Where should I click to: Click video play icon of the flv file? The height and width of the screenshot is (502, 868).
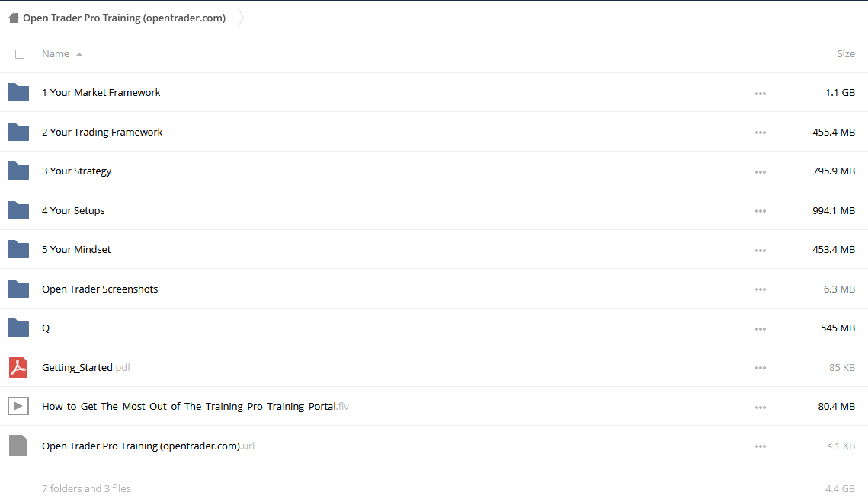18,406
